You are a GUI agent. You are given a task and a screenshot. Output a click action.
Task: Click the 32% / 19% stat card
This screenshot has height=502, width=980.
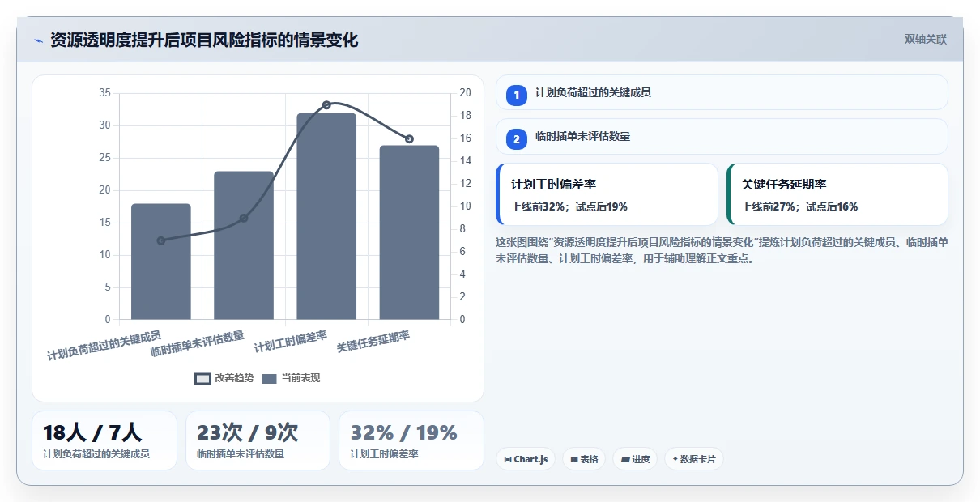411,440
